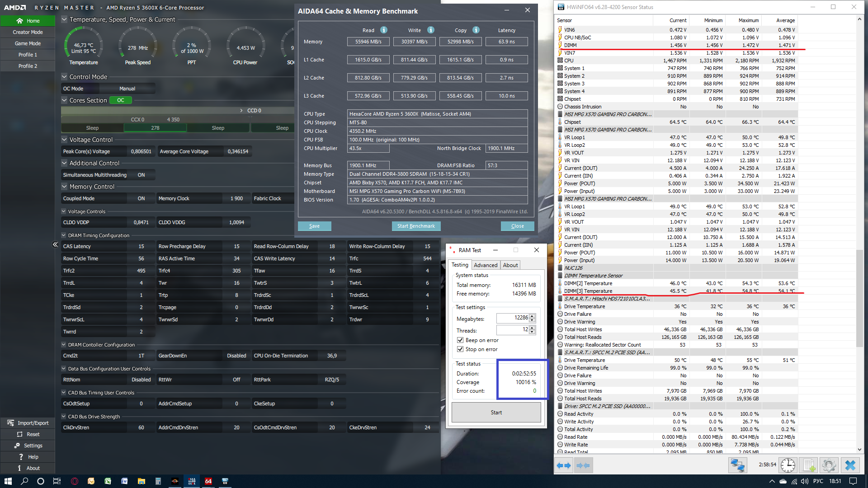Collapse Ryzen Master sidebar with double chevron

point(55,244)
